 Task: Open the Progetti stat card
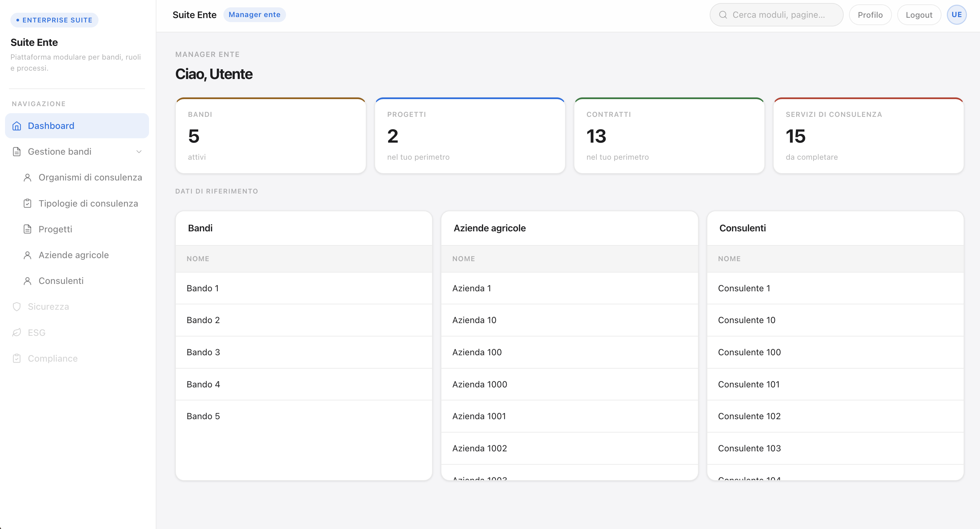coord(470,136)
